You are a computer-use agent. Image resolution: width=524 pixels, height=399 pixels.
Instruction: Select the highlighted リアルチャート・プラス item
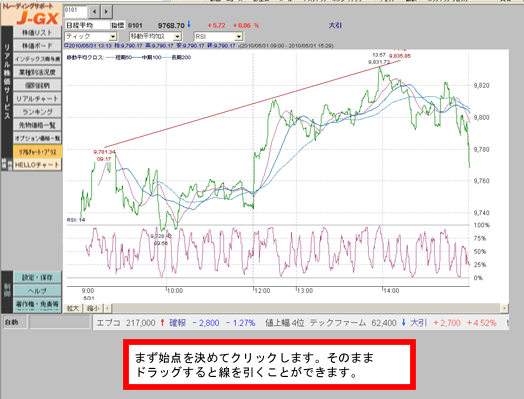click(x=37, y=152)
